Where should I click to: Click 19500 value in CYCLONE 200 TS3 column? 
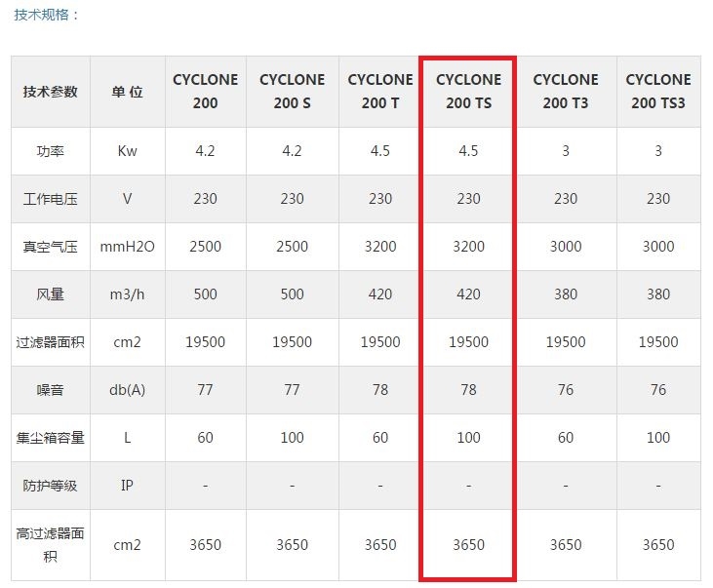658,342
